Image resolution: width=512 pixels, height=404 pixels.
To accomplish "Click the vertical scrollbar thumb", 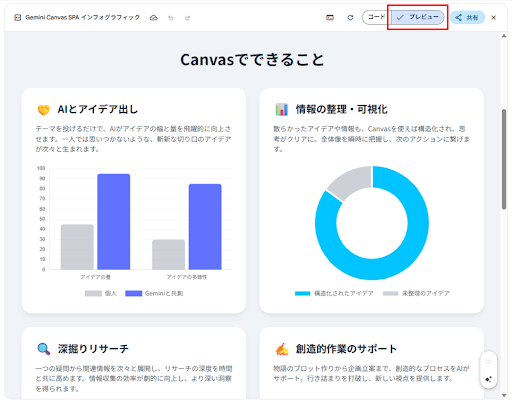I will click(504, 159).
